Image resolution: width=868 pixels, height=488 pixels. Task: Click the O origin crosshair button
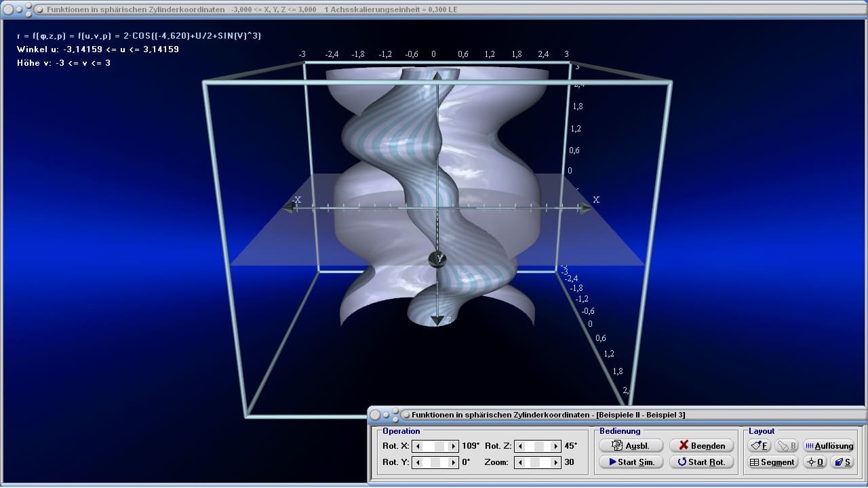814,462
